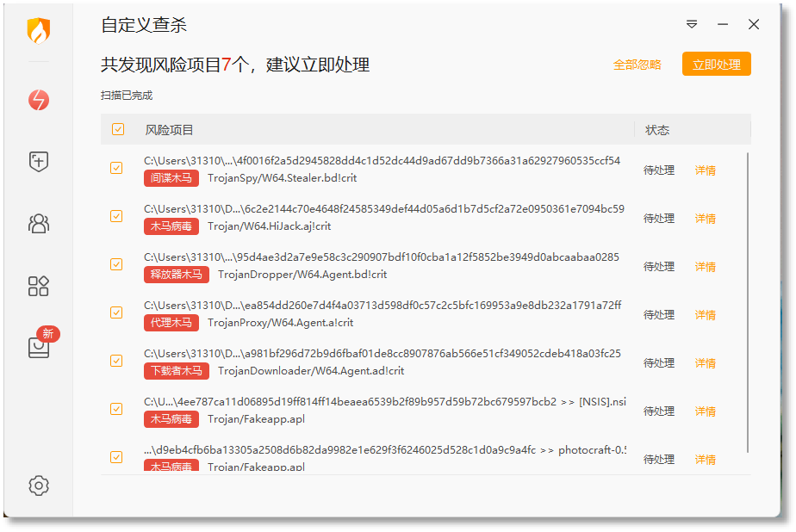Open settings gear in sidebar

pyautogui.click(x=39, y=486)
